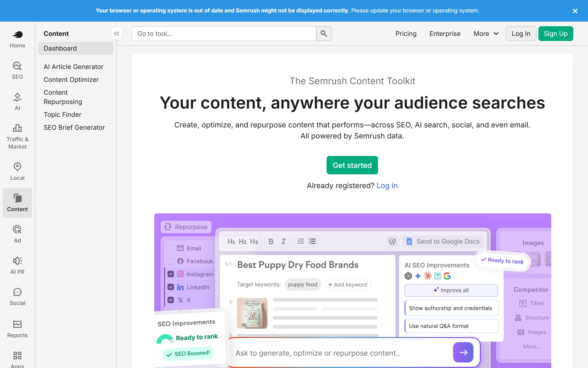Select Use natural Q&A format
The width and height of the screenshot is (588, 368).
tap(451, 326)
